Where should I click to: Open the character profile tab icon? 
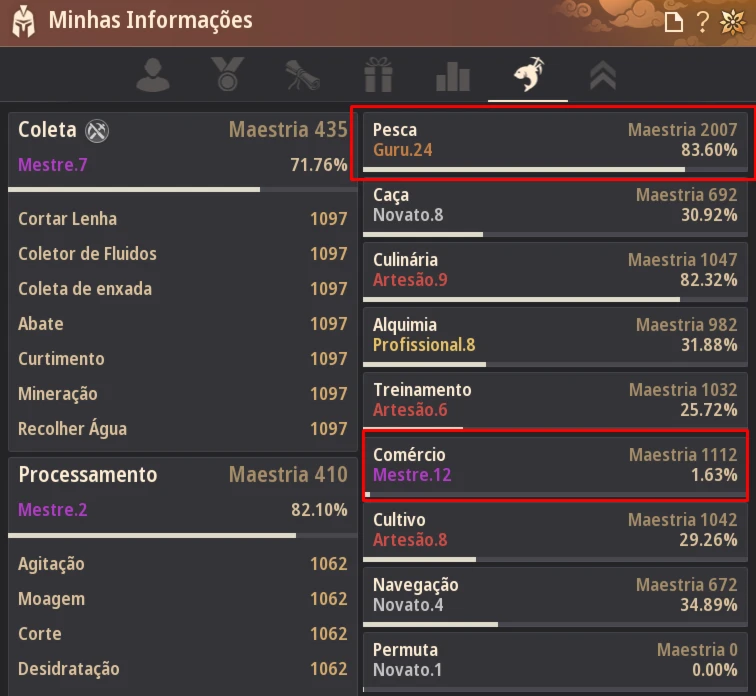coord(153,75)
